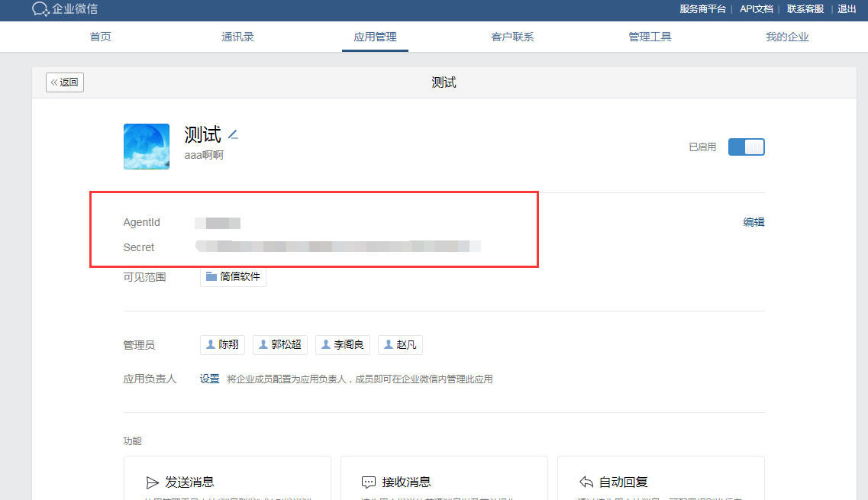Click the Secret label

(x=138, y=247)
